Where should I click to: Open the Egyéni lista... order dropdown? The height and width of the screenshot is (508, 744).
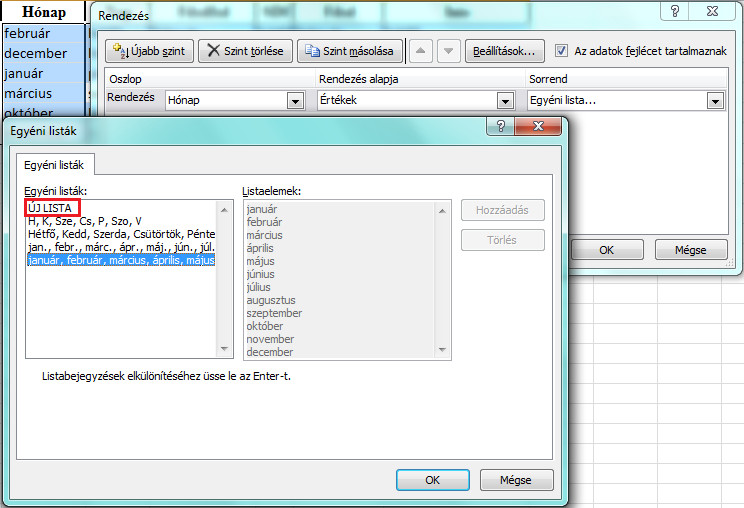[715, 101]
